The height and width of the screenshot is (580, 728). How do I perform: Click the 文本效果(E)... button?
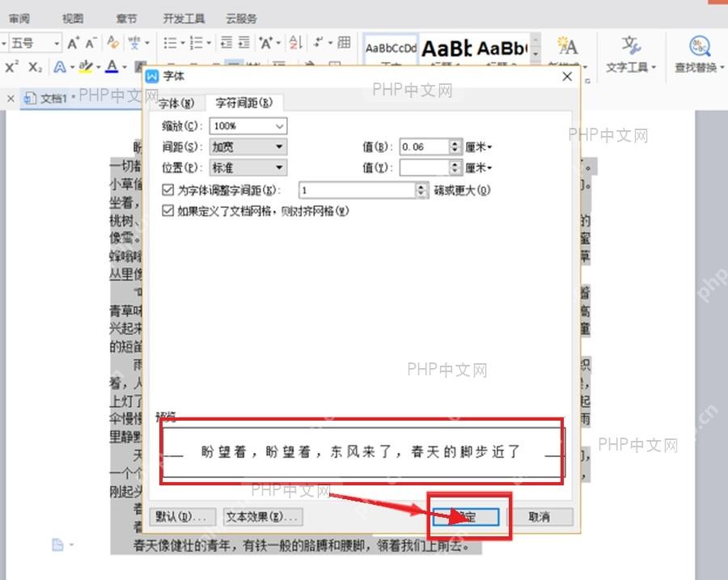[263, 517]
